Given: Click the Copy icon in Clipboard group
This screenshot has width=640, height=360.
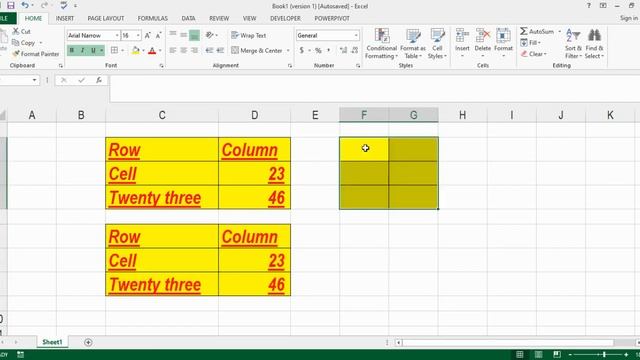Looking at the screenshot, I should point(16,42).
